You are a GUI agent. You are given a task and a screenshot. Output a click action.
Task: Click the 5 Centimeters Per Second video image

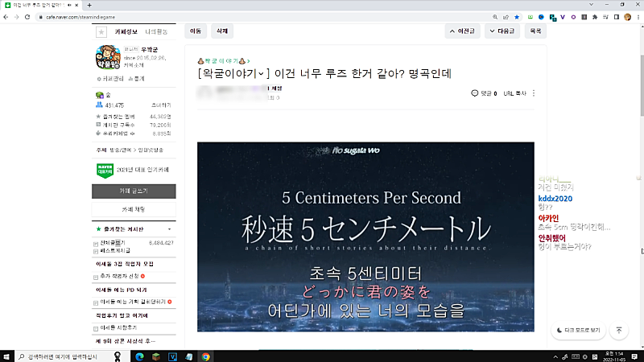[x=365, y=237]
